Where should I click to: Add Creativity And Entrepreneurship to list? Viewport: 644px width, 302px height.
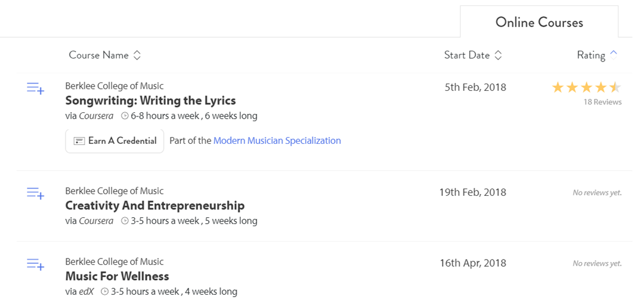point(35,193)
